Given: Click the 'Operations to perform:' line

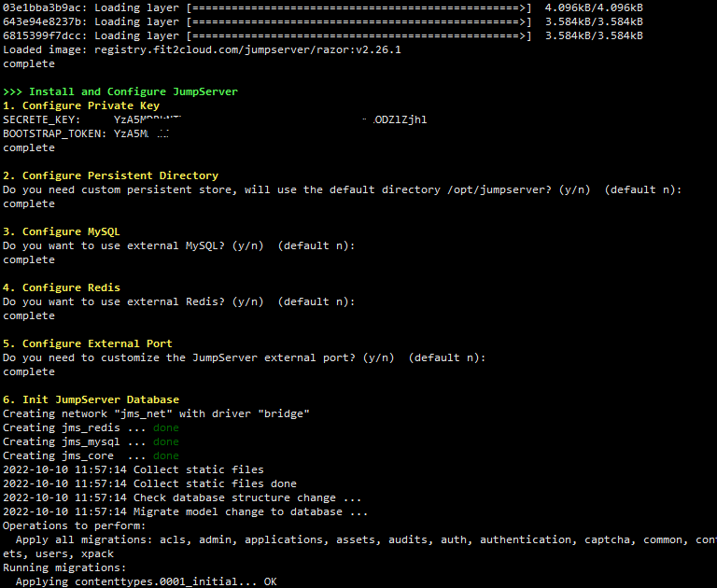Looking at the screenshot, I should click(x=74, y=525).
